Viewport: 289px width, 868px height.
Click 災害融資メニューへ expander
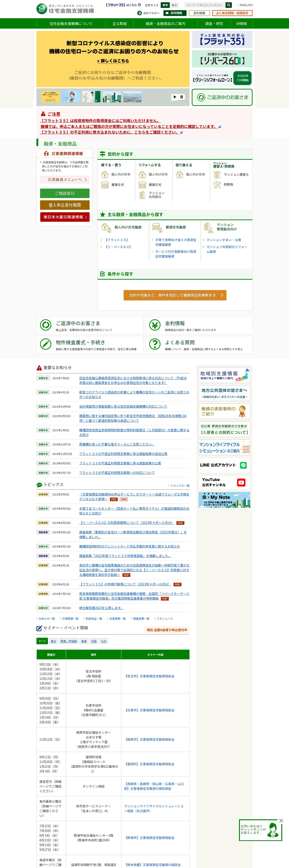[65, 180]
